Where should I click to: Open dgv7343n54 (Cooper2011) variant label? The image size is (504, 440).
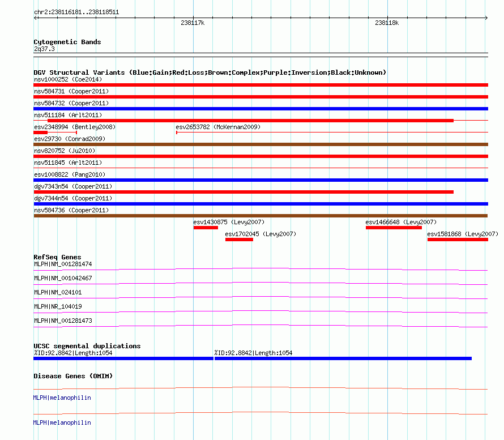(x=73, y=186)
